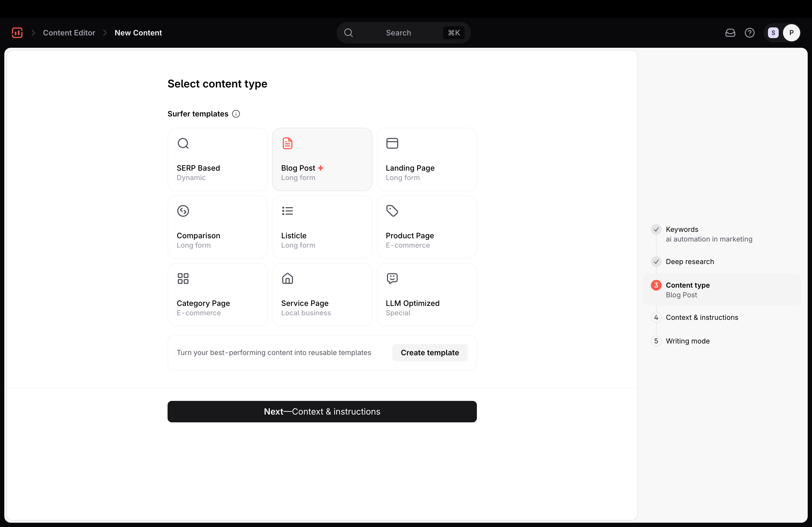Viewport: 812px width, 527px height.
Task: Click the step 5 number badge
Action: click(x=656, y=341)
